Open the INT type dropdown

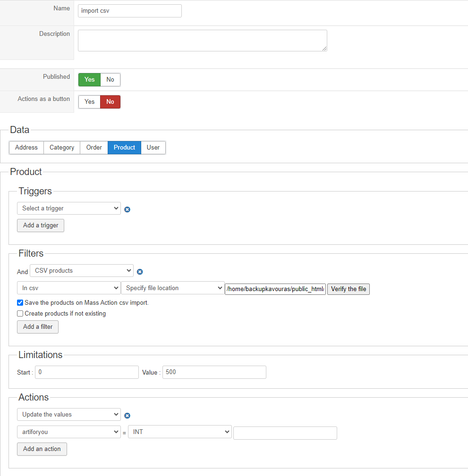pos(180,432)
